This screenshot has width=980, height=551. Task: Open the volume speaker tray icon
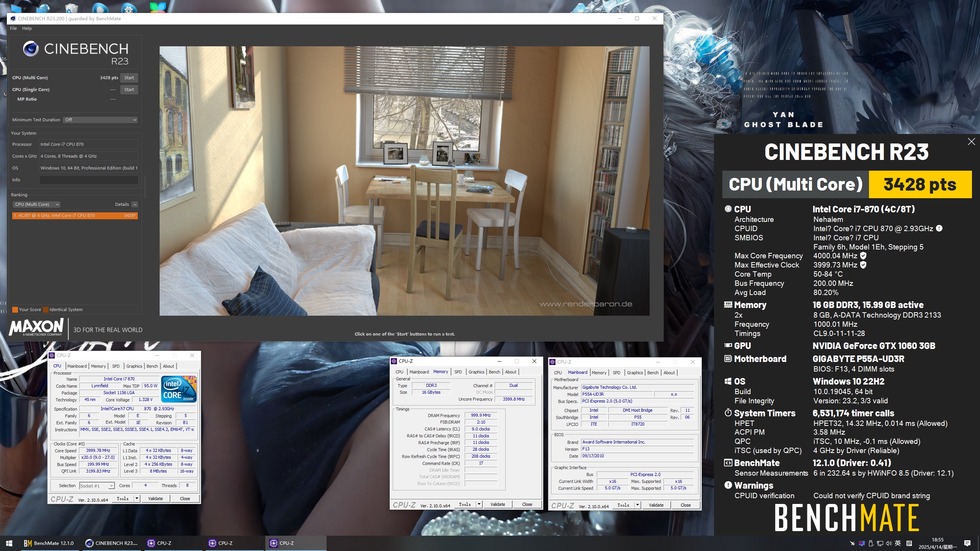pos(889,543)
